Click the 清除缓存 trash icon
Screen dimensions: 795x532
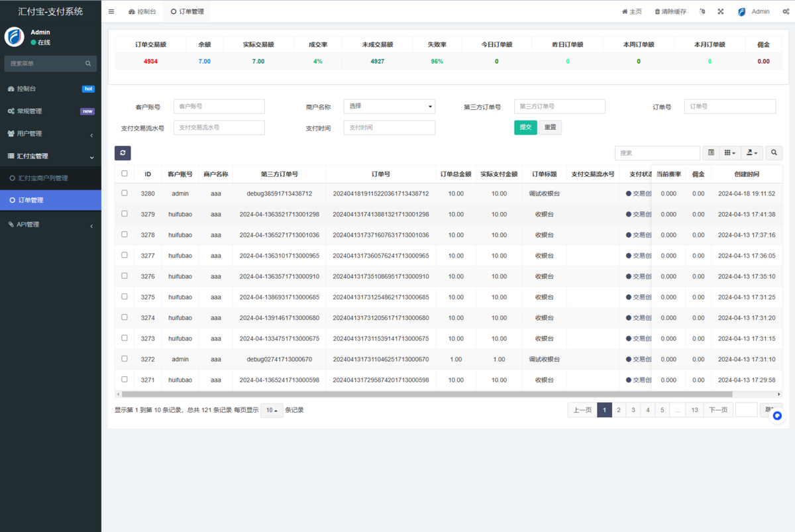670,11
